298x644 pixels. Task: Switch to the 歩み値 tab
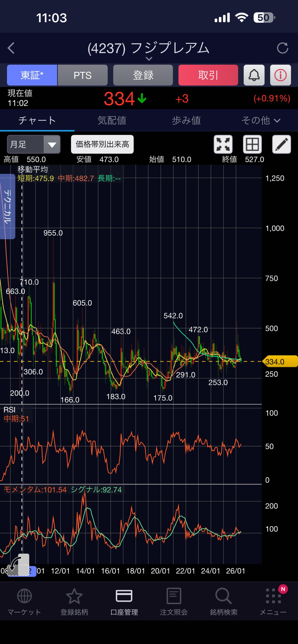pyautogui.click(x=186, y=121)
